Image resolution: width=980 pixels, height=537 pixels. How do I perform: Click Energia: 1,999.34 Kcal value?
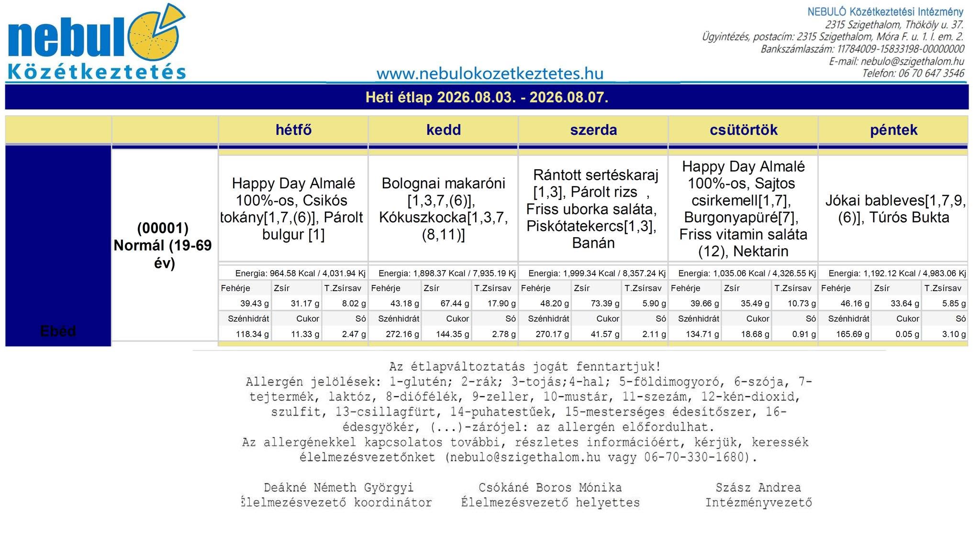click(x=597, y=274)
